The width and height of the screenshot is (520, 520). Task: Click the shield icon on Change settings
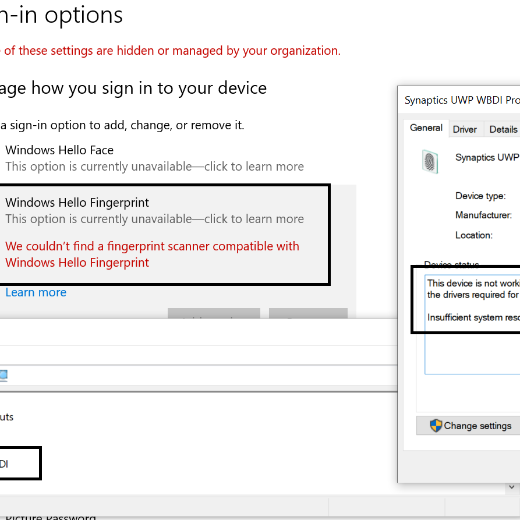click(436, 426)
